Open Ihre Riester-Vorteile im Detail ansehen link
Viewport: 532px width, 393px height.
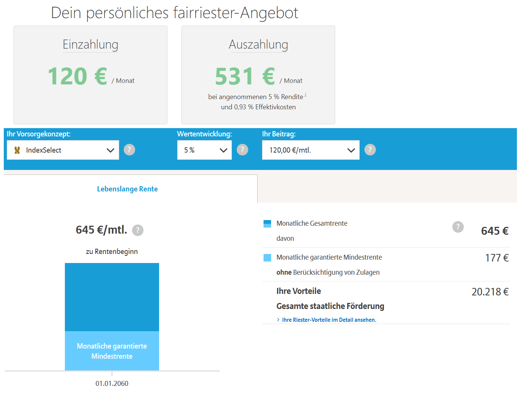(x=329, y=320)
